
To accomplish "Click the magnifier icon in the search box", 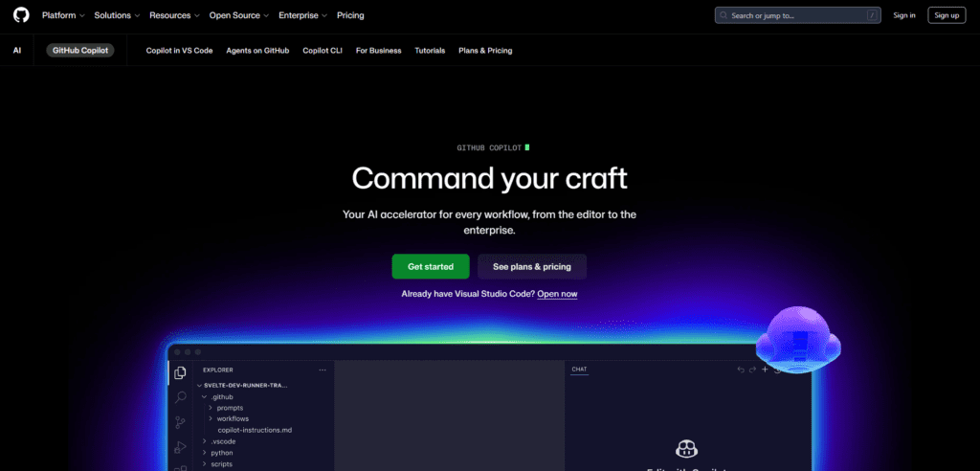I will click(724, 15).
